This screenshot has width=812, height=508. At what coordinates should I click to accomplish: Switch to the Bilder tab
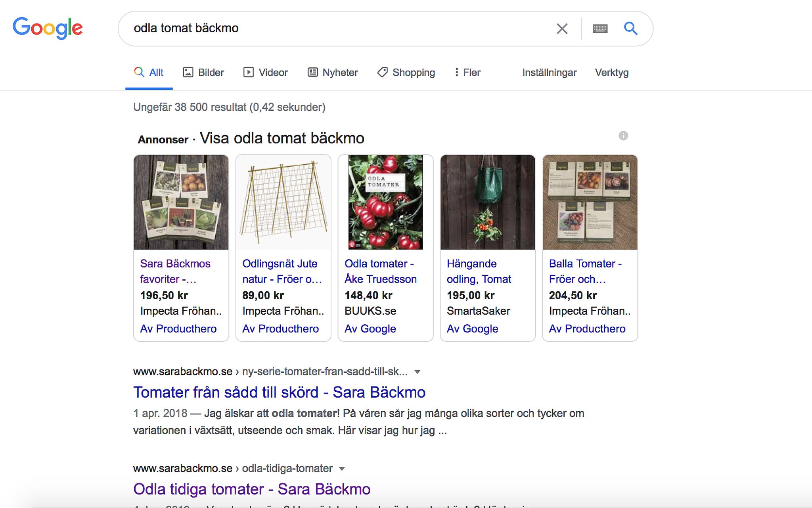click(203, 73)
